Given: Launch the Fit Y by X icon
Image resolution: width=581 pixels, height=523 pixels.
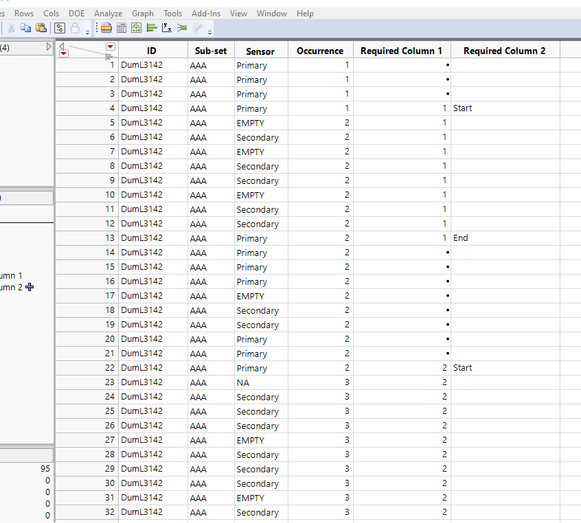Looking at the screenshot, I should 166,28.
